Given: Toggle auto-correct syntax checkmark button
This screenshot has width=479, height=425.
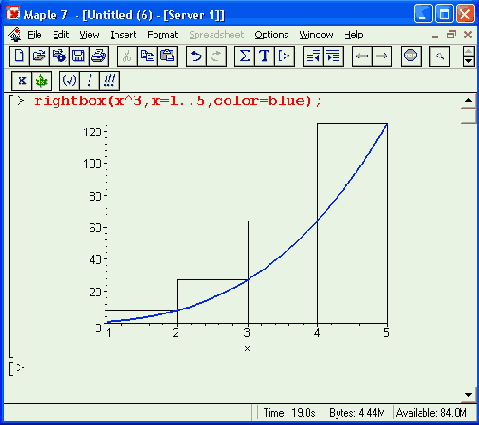Looking at the screenshot, I should point(69,81).
